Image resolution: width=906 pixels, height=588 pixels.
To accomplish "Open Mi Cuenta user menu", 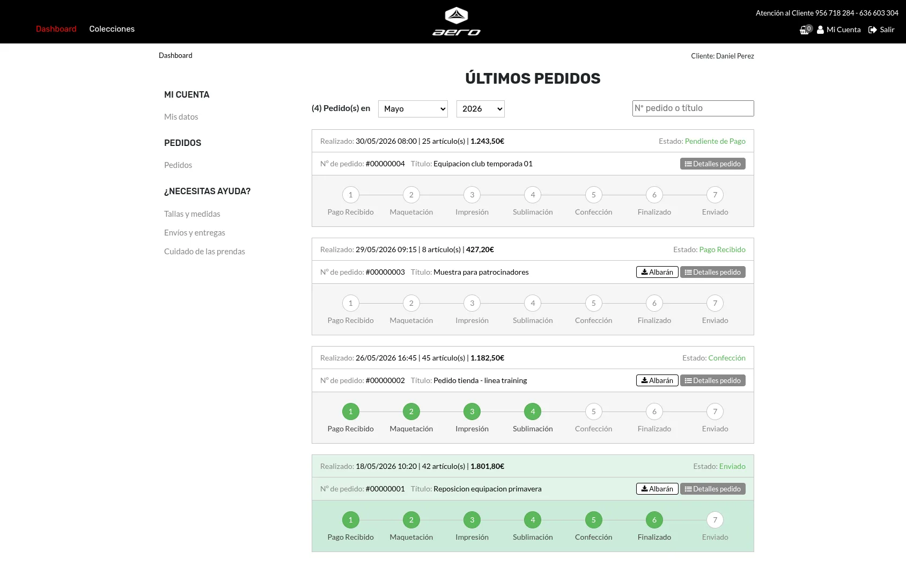I will 838,30.
